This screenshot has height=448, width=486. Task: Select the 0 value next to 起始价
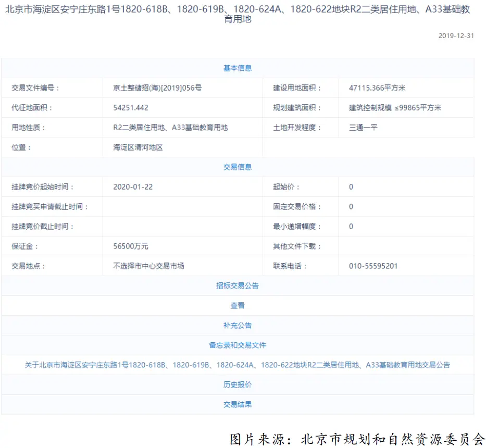[x=351, y=187]
